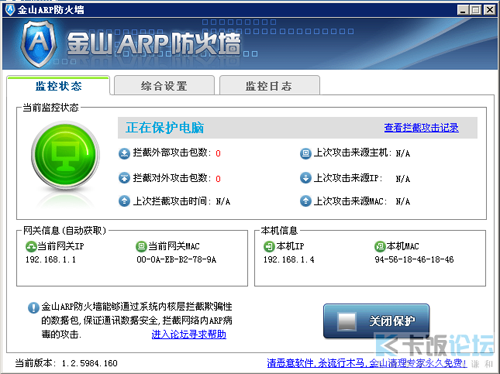Click the red count after 拦截外部攻击包数
500x374 pixels.
218,154
